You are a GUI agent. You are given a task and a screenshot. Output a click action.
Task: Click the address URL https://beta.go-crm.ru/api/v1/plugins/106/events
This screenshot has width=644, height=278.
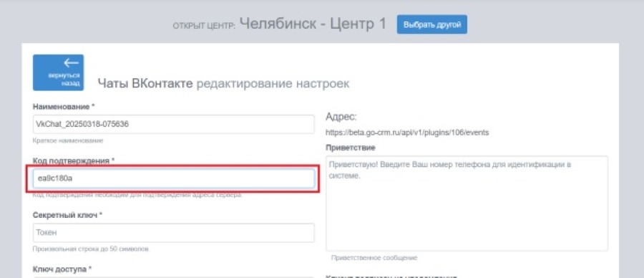pos(406,133)
